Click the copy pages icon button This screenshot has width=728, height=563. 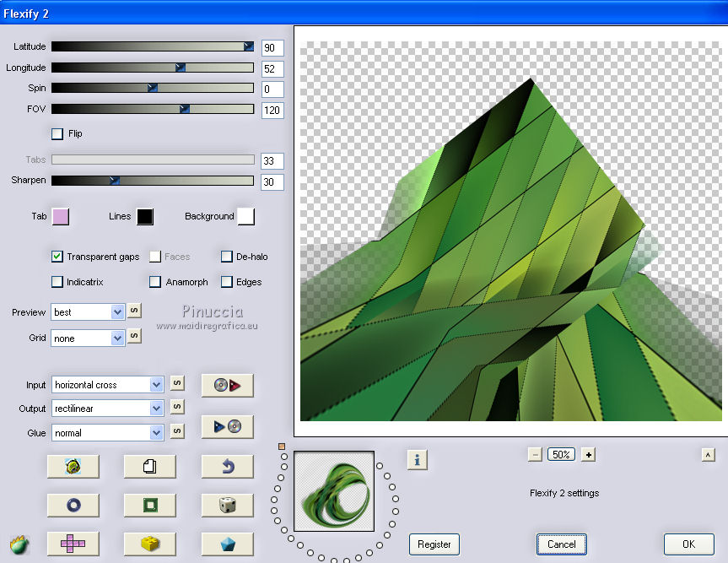coord(149,467)
